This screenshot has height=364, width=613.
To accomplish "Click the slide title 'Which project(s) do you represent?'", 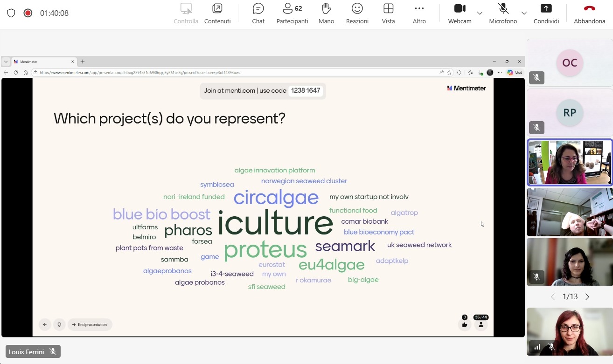I will [x=169, y=118].
